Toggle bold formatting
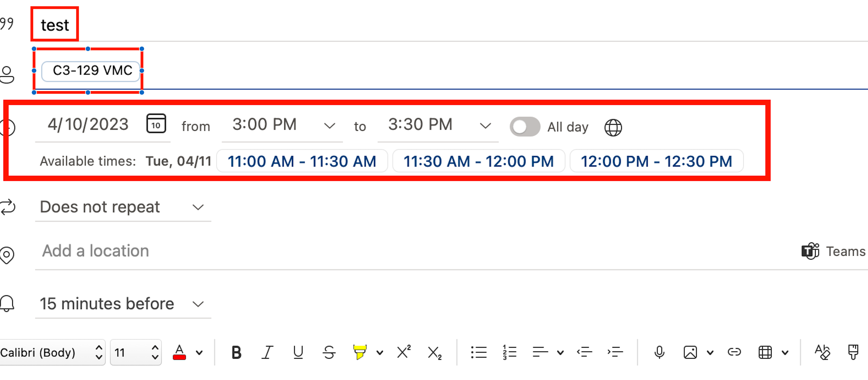 click(236, 352)
